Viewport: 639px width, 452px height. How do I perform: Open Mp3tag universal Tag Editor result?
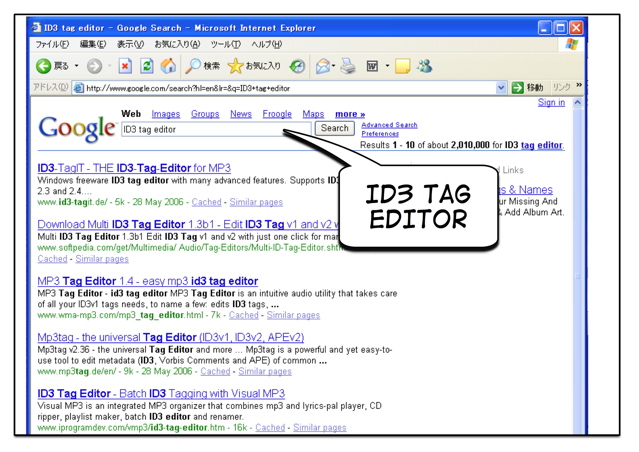(x=171, y=337)
